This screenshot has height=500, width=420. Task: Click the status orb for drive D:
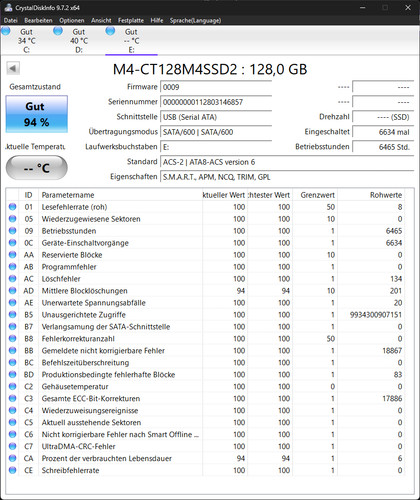coord(58,31)
